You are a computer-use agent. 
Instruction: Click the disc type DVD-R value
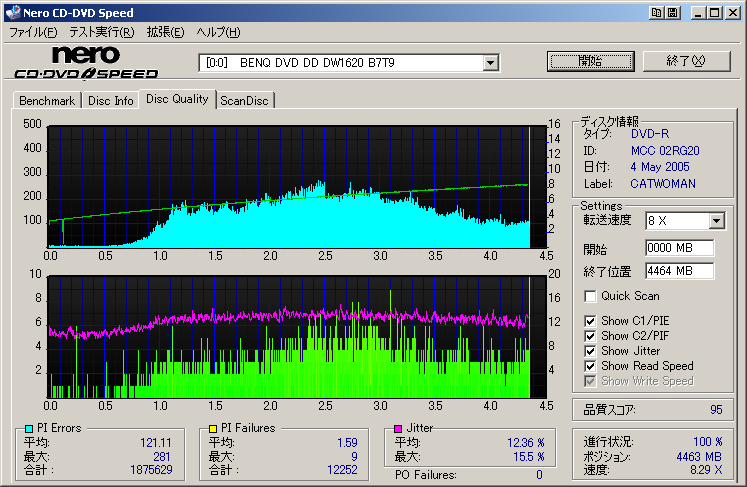point(650,134)
